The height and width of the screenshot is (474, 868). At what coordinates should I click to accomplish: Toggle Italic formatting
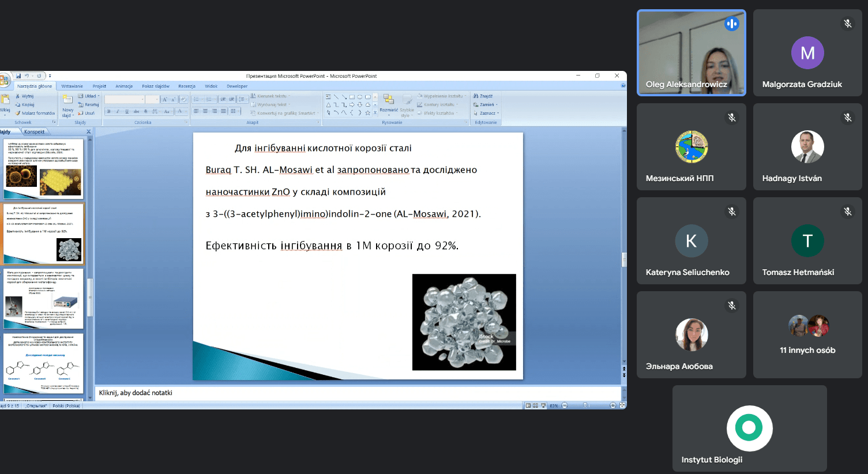[x=118, y=111]
